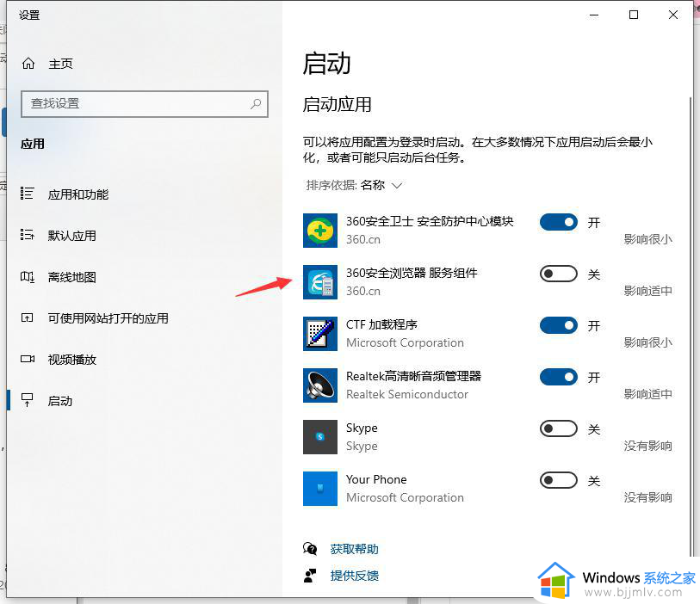Open 视频播放 settings page

pyautogui.click(x=71, y=360)
